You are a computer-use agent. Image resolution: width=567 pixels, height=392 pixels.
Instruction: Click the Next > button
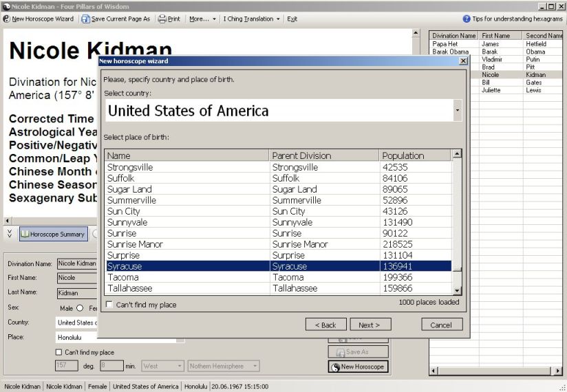(370, 325)
